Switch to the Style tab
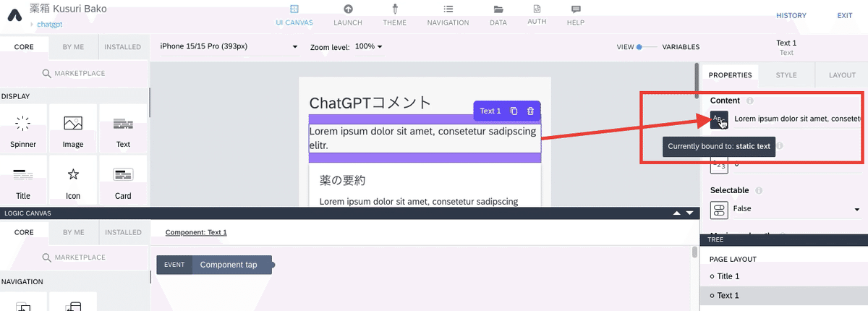Image resolution: width=868 pixels, height=311 pixels. coord(786,75)
